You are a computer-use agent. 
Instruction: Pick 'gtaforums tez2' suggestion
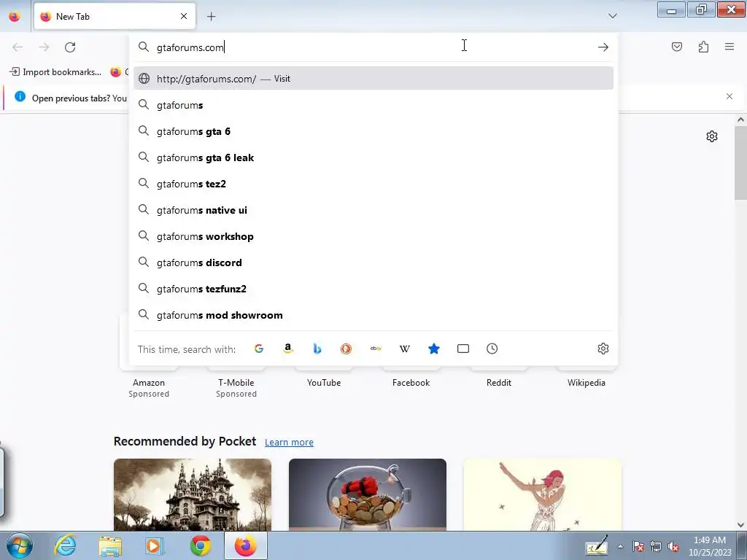click(x=373, y=183)
